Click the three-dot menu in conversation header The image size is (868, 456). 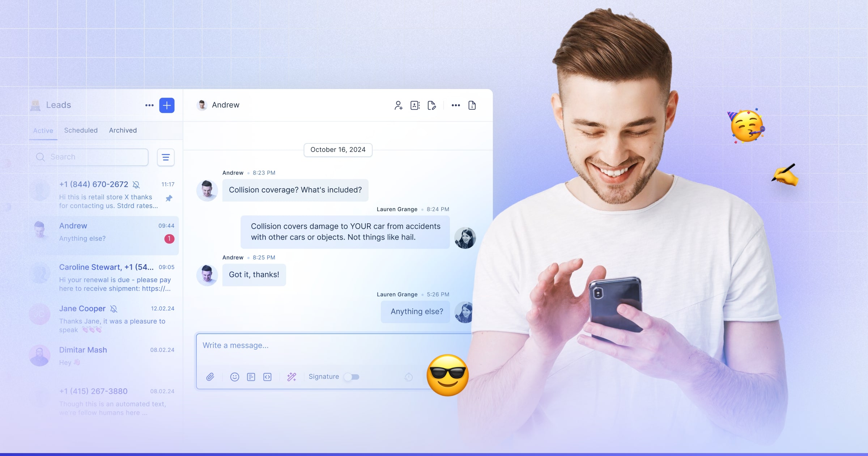point(455,105)
